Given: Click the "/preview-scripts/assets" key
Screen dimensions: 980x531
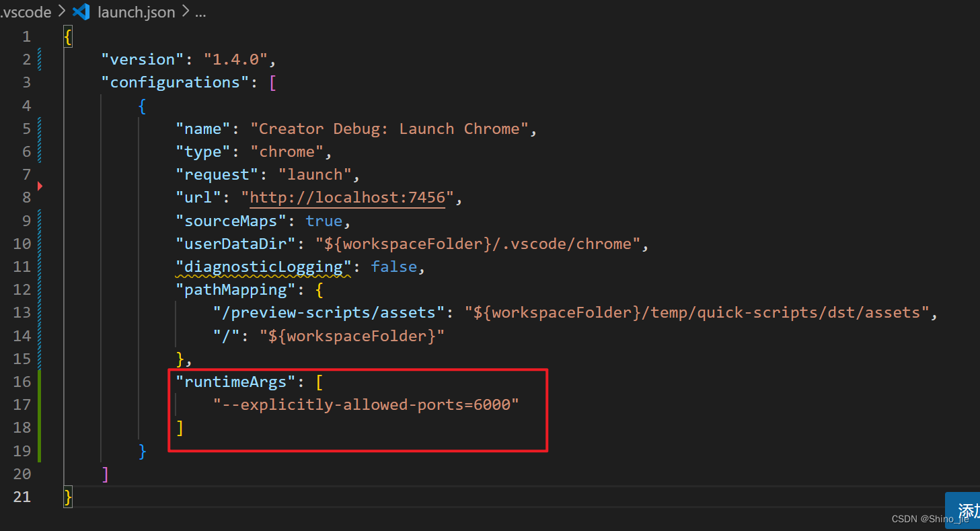Looking at the screenshot, I should [329, 313].
